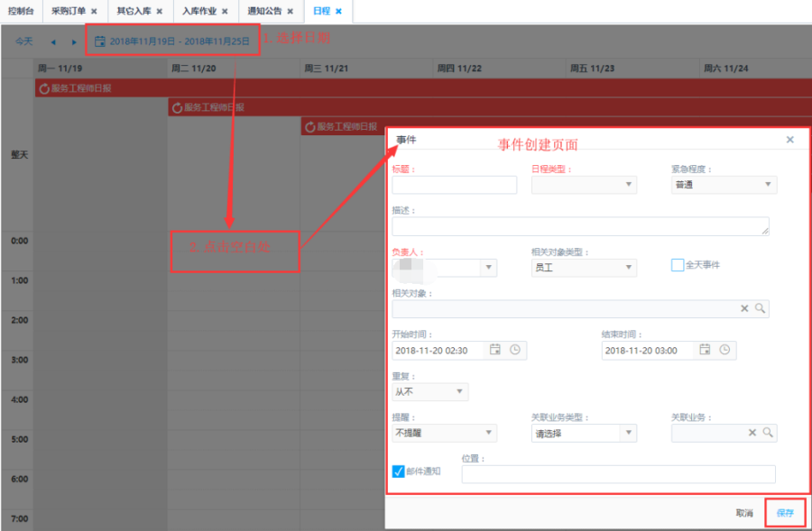Open clock picker for end time
Viewport: 812px width, 531px height.
tap(724, 350)
